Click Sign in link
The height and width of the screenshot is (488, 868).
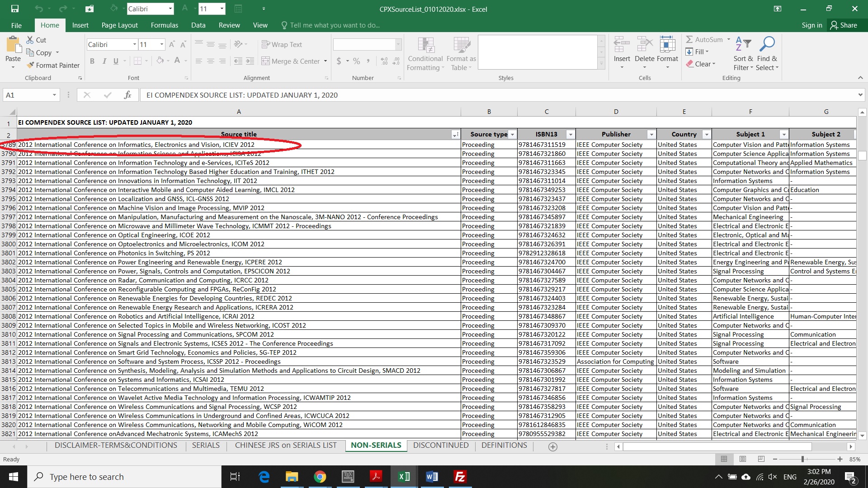(x=811, y=25)
